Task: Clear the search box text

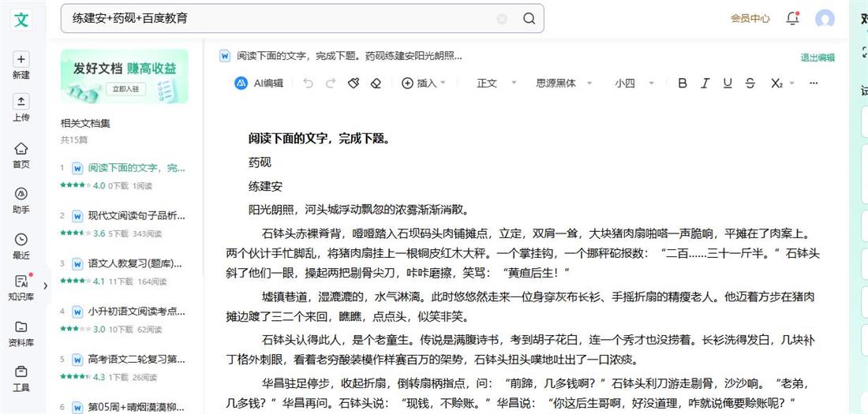Action: (502, 19)
